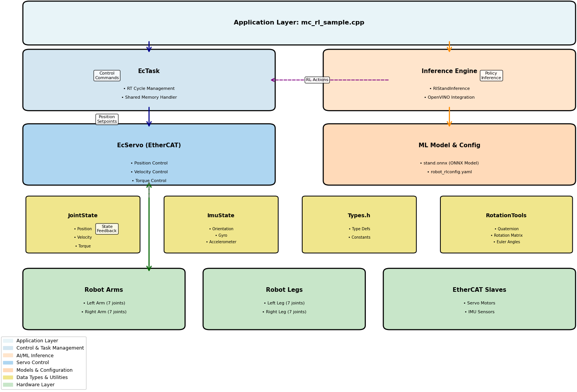Select the Robot Legs hardware box
Screen dimensions: 577x392
click(x=284, y=298)
